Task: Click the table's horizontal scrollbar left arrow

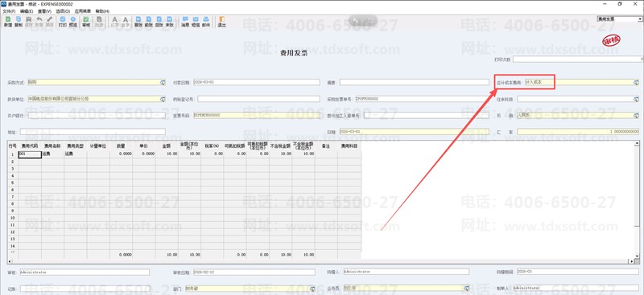Action: click(10, 261)
